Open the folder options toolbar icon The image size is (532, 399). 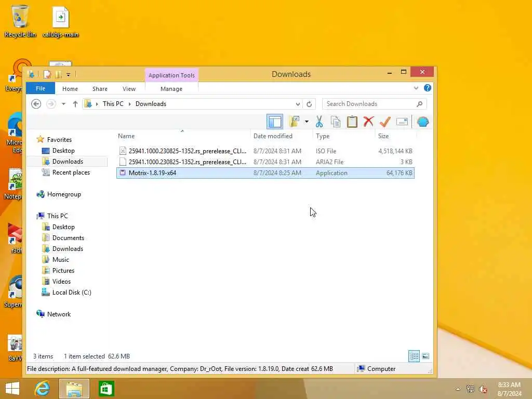click(x=294, y=122)
